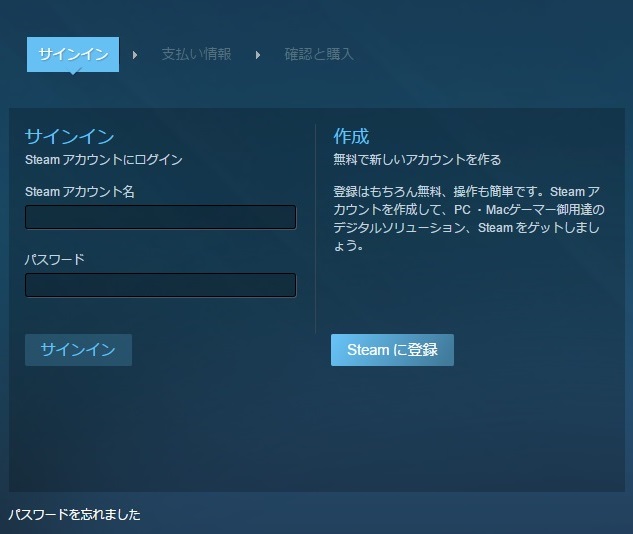
Task: Click the Steam アカウント名 label
Action: pyautogui.click(x=80, y=192)
